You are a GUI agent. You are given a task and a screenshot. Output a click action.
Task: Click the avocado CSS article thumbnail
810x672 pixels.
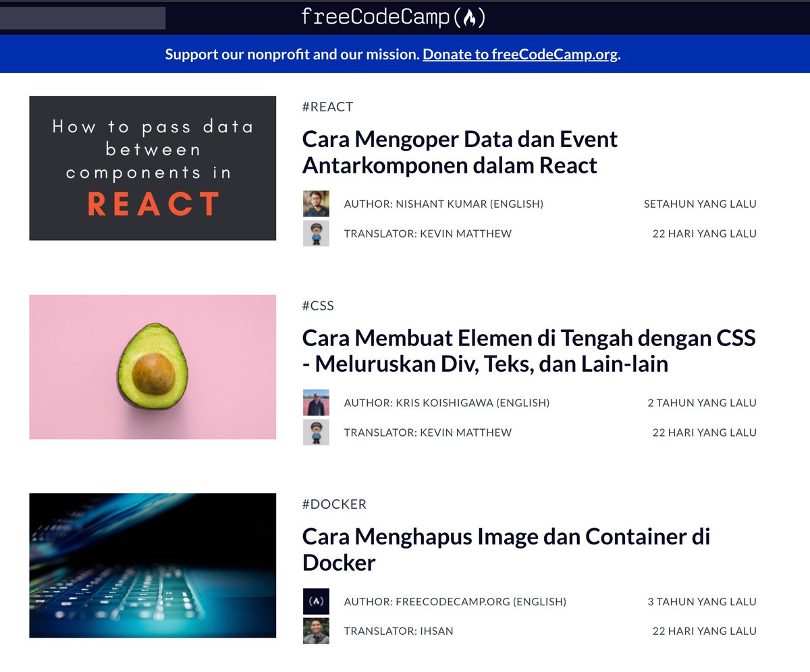click(x=153, y=367)
